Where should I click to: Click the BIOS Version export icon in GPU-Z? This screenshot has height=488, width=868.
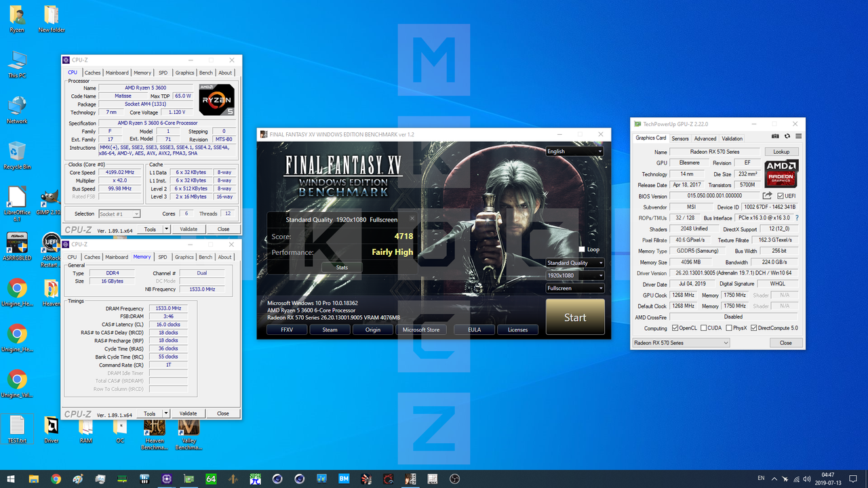pos(768,195)
